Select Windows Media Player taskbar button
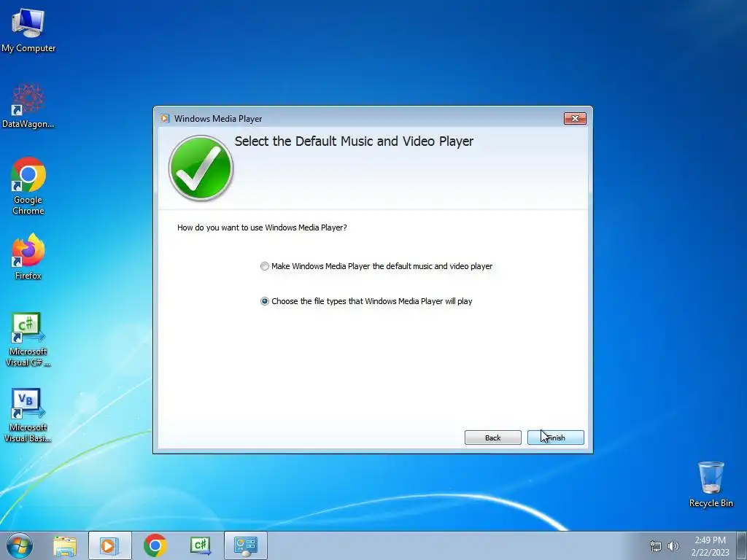 click(x=109, y=545)
